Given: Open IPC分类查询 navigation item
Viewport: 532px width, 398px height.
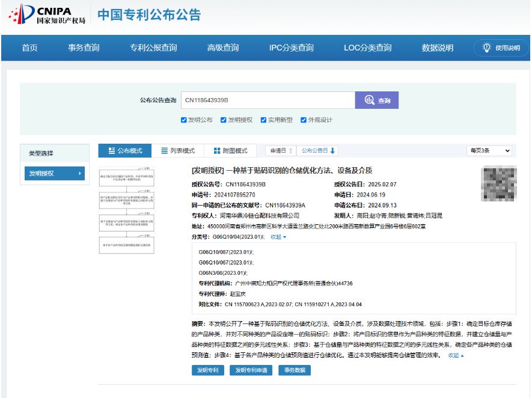Looking at the screenshot, I should click(292, 48).
